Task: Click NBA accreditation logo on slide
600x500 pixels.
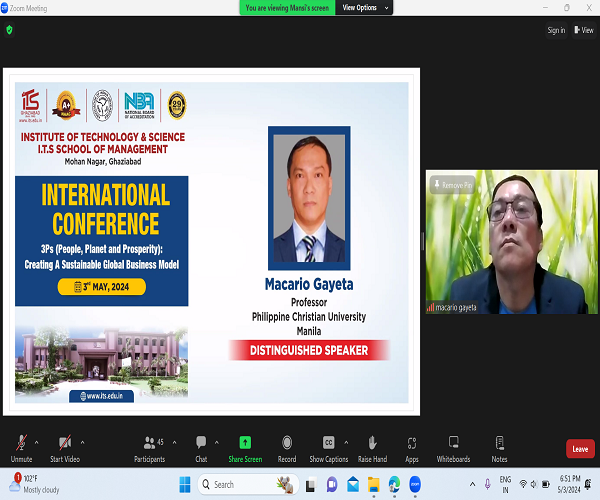Action: [139, 106]
